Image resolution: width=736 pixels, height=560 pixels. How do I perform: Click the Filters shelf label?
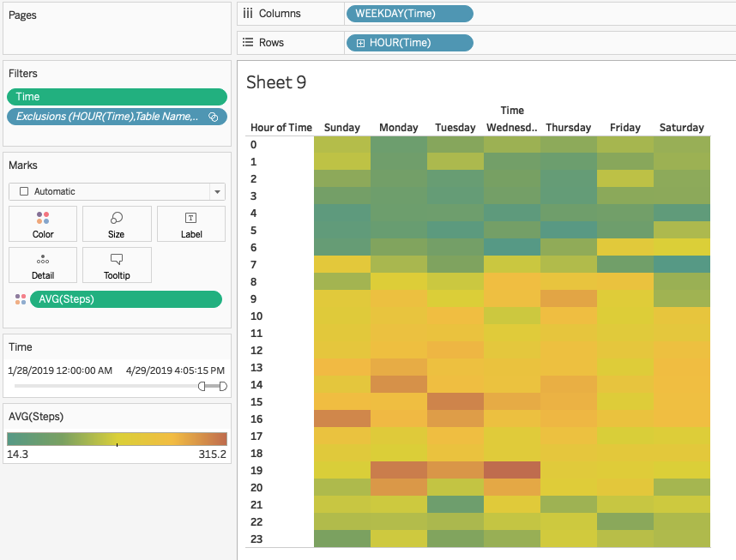click(23, 74)
